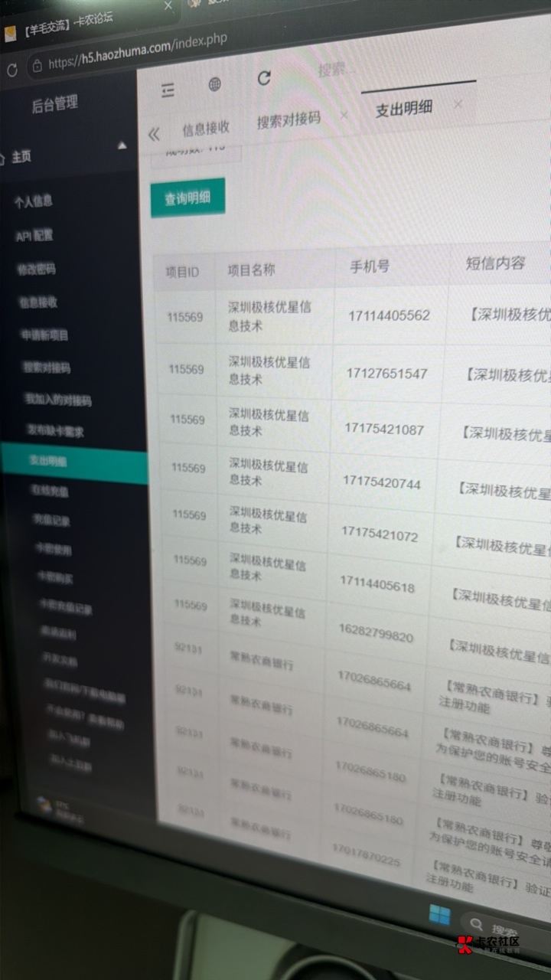Click phone number 17127651547
This screenshot has width=551, height=980.
coord(386,374)
